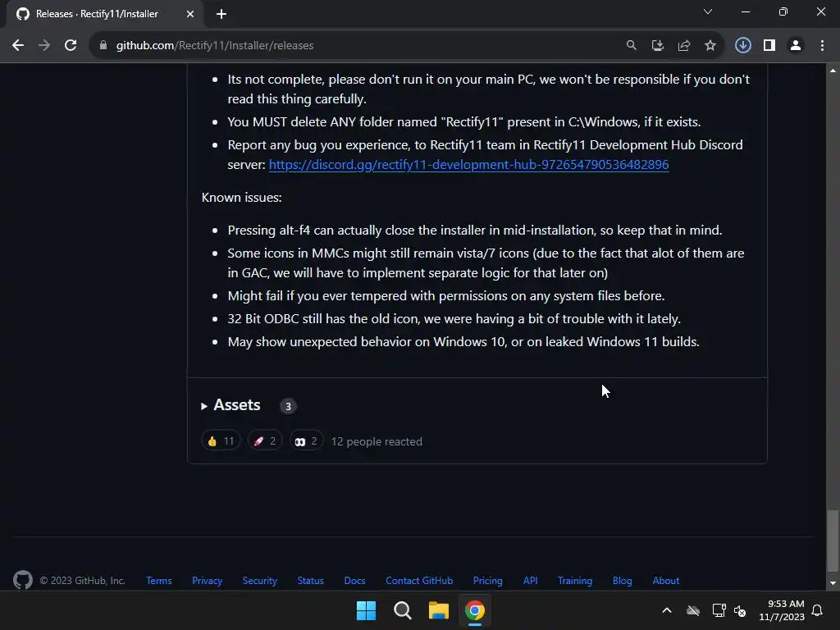Open the API footer link

[531, 580]
